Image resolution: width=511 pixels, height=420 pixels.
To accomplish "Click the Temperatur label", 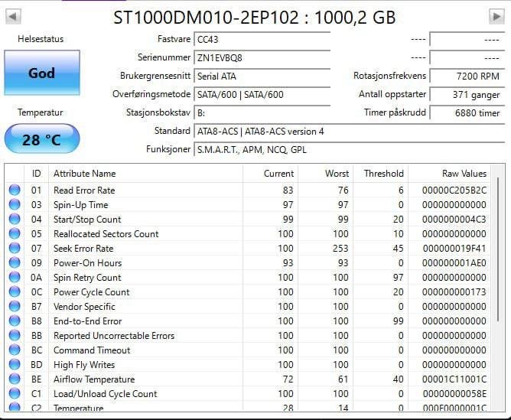I will point(41,112).
